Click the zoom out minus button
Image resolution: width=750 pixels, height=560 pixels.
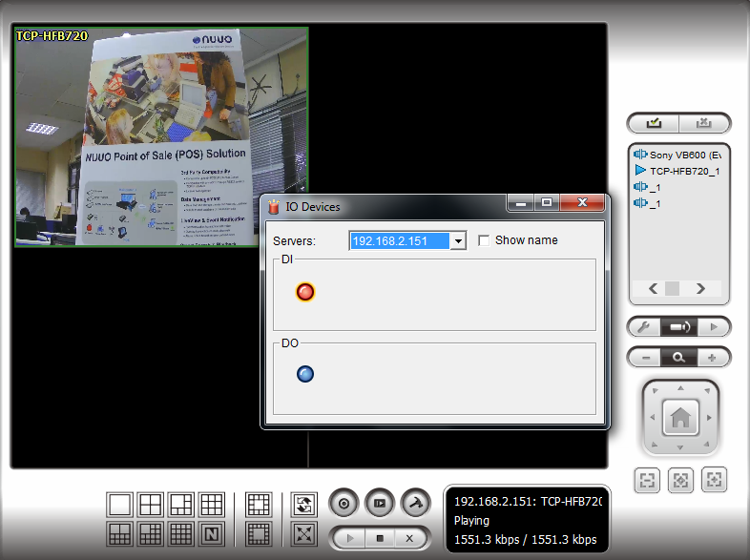point(646,358)
